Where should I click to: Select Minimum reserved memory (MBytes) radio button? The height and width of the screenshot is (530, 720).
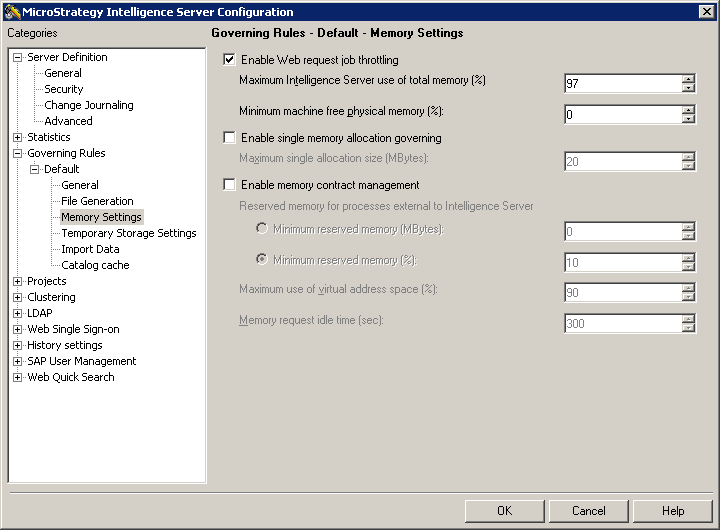pos(262,228)
